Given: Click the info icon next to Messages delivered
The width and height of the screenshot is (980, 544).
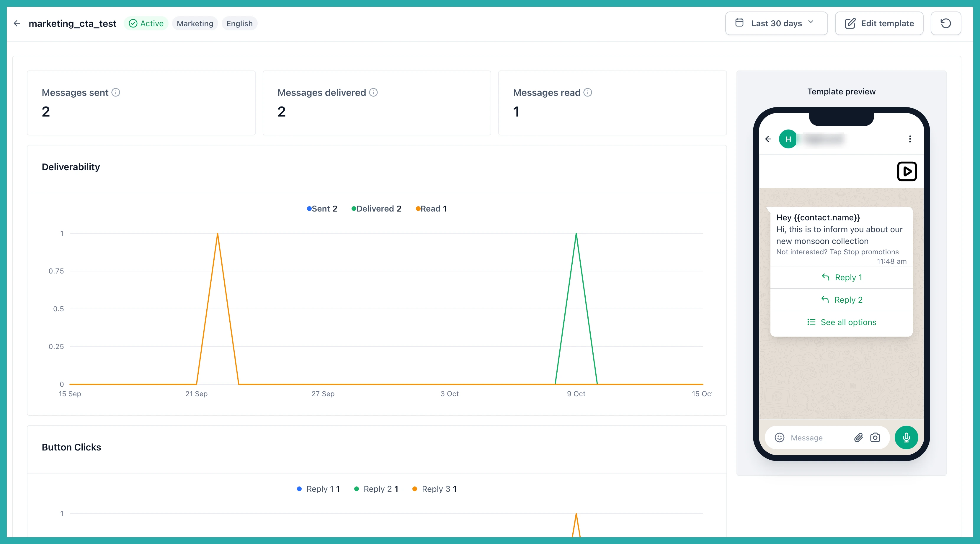Looking at the screenshot, I should coord(373,92).
